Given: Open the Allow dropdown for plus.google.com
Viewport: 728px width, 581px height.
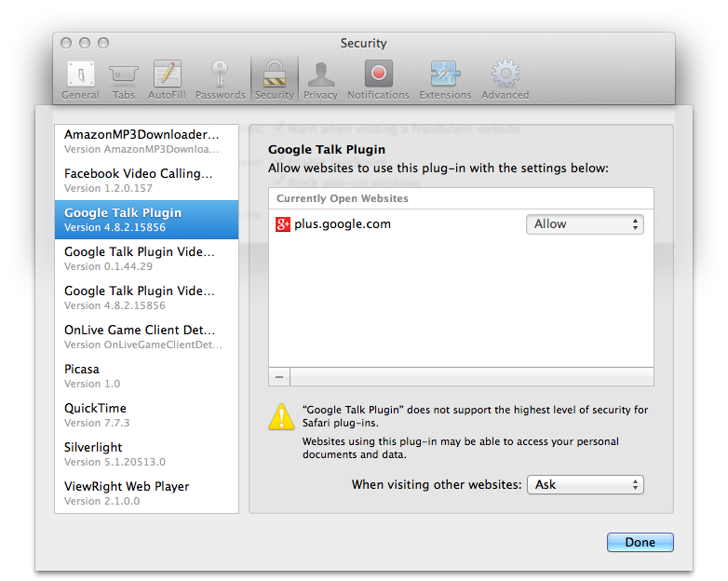Looking at the screenshot, I should [x=585, y=224].
